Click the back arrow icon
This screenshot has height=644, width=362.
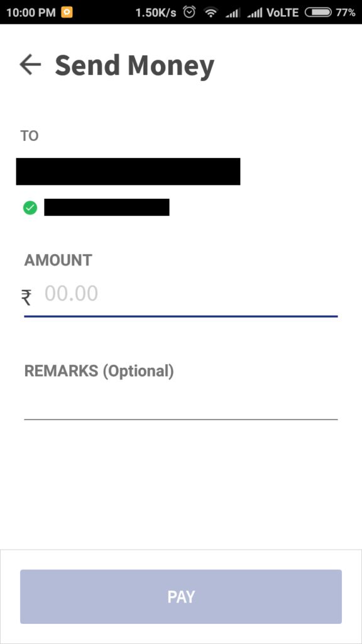(30, 64)
